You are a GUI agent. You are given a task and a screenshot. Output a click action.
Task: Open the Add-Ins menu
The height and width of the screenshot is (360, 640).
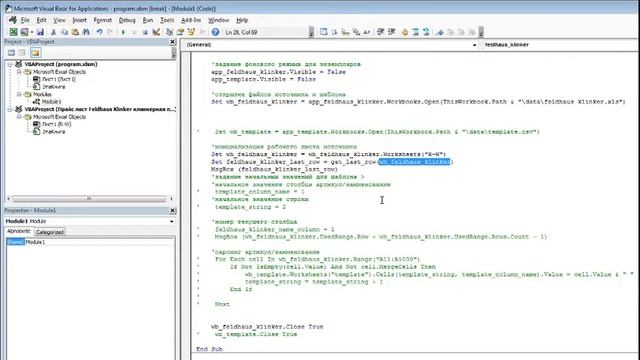point(191,20)
